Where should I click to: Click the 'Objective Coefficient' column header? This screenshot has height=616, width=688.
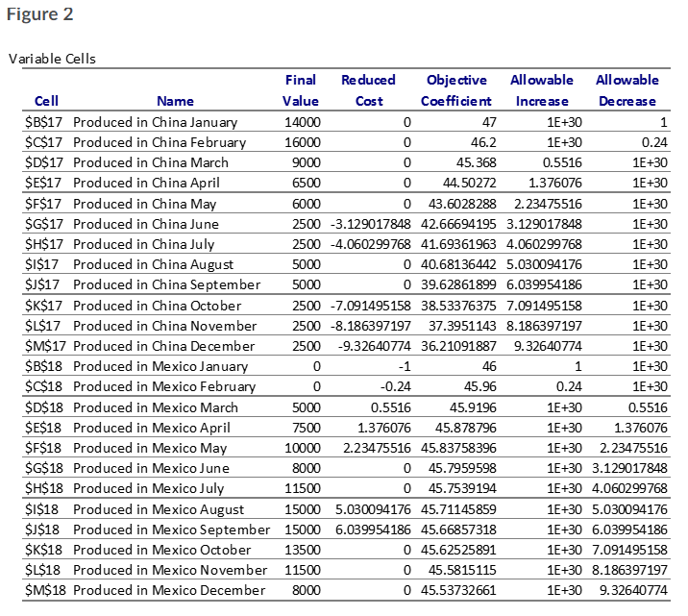456,90
